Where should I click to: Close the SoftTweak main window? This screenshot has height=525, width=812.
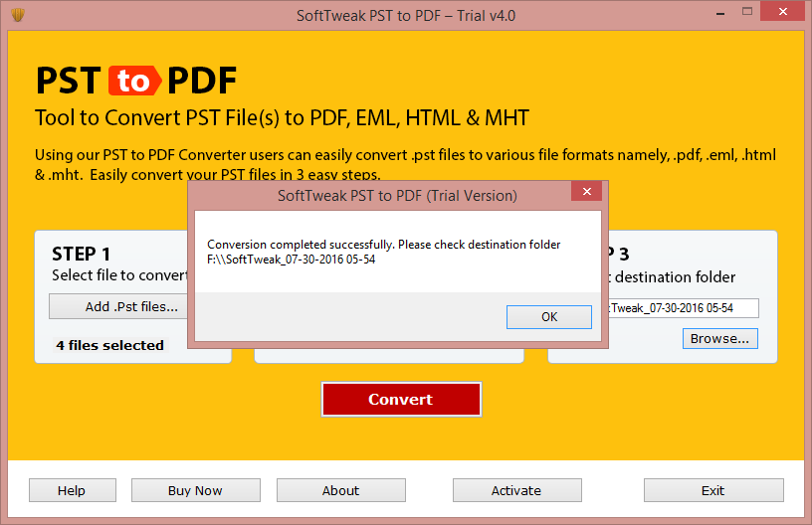click(x=782, y=11)
